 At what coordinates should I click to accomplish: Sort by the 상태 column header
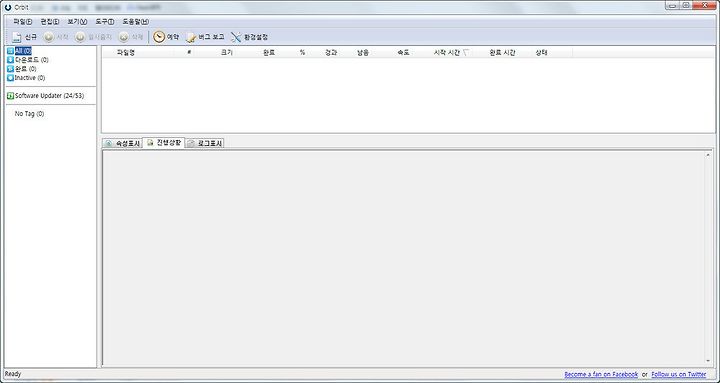[541, 53]
